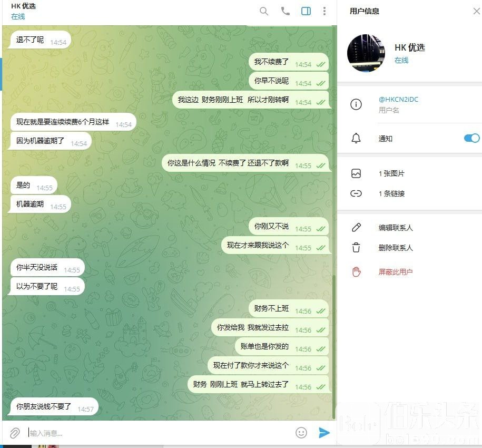Viewport: 482px width, 448px height.
Task: Toggle the side panel layout icon
Action: (x=306, y=12)
